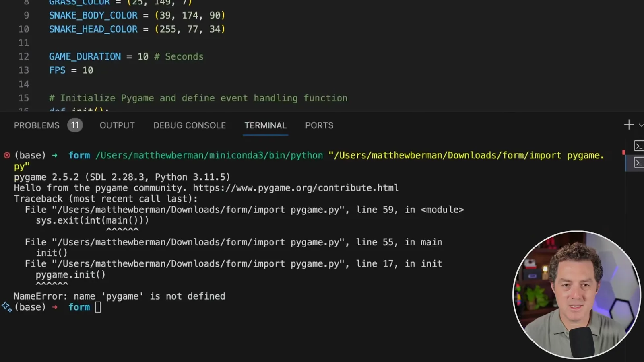The width and height of the screenshot is (644, 362).
Task: Click the terminal prompt input cursor
Action: coord(98,307)
